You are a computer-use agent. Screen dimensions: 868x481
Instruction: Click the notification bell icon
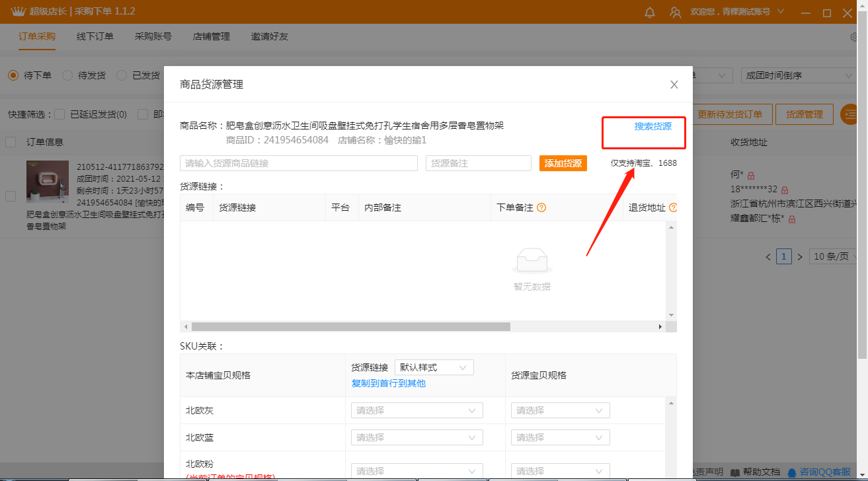(650, 13)
